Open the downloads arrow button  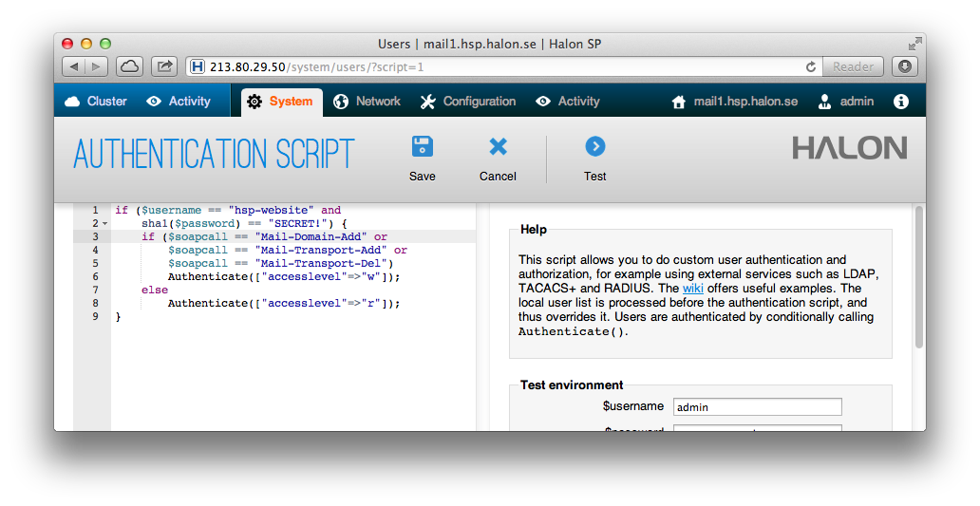(904, 66)
